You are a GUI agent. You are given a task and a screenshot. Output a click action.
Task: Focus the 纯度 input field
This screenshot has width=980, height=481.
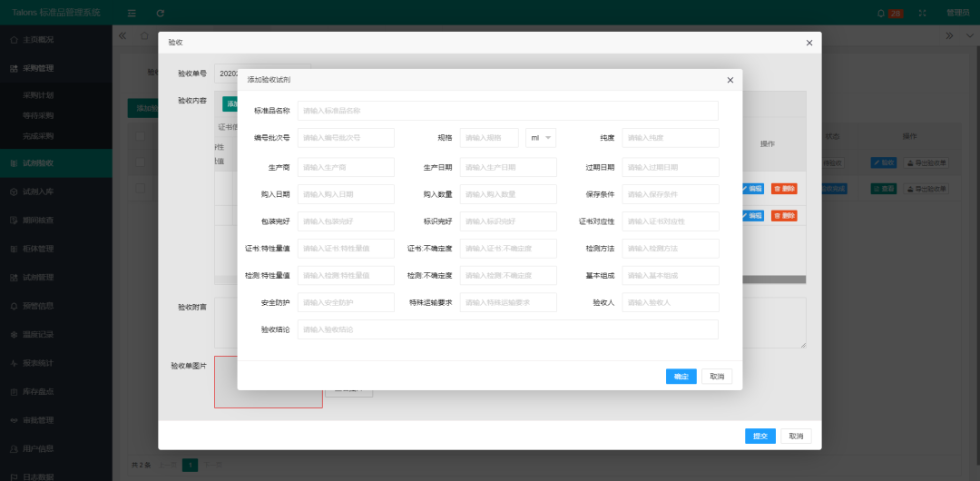coord(670,138)
